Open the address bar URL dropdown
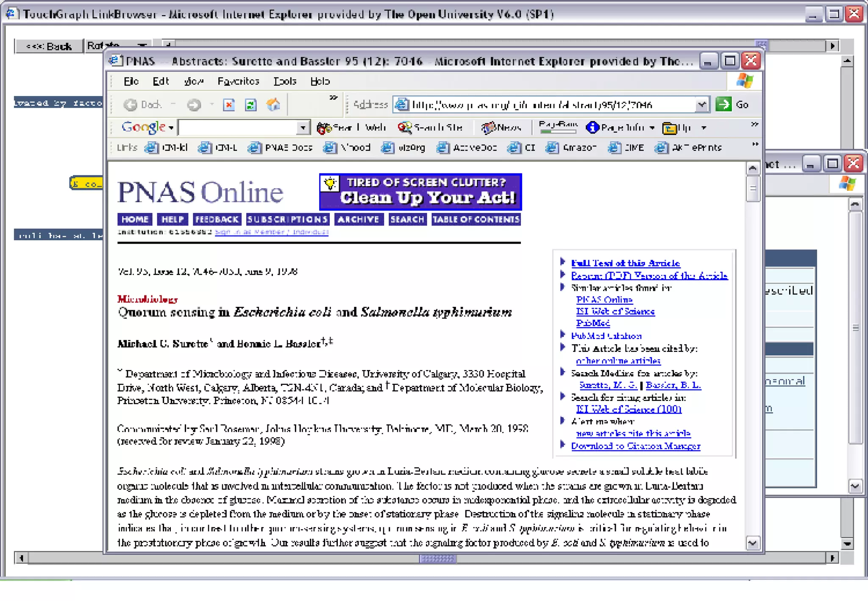The height and width of the screenshot is (601, 868). pyautogui.click(x=702, y=105)
